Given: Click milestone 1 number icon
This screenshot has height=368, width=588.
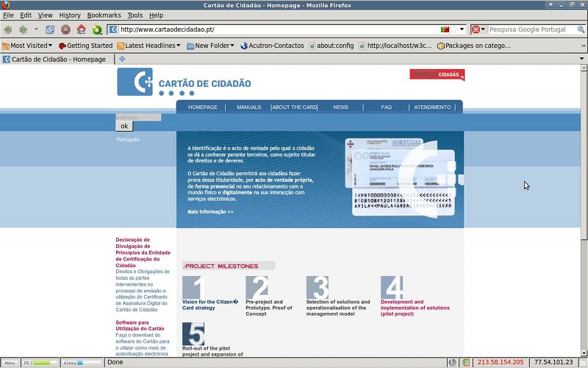Looking at the screenshot, I should [x=193, y=287].
